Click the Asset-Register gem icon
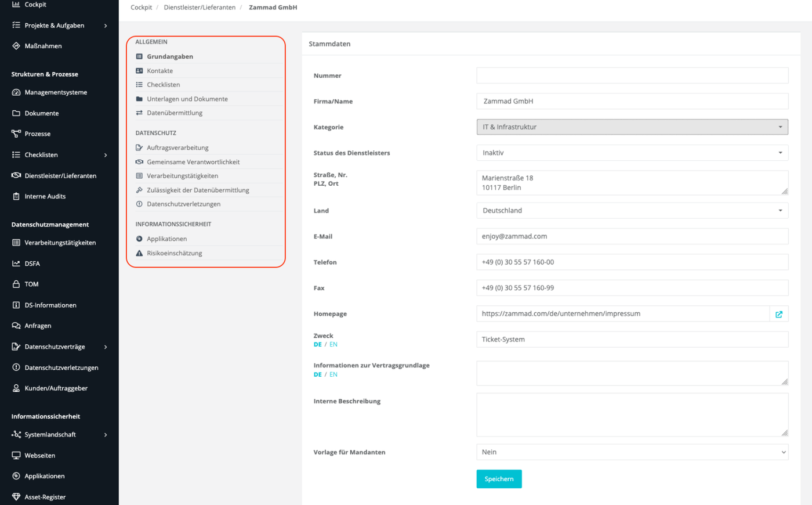This screenshot has width=812, height=505. click(16, 497)
